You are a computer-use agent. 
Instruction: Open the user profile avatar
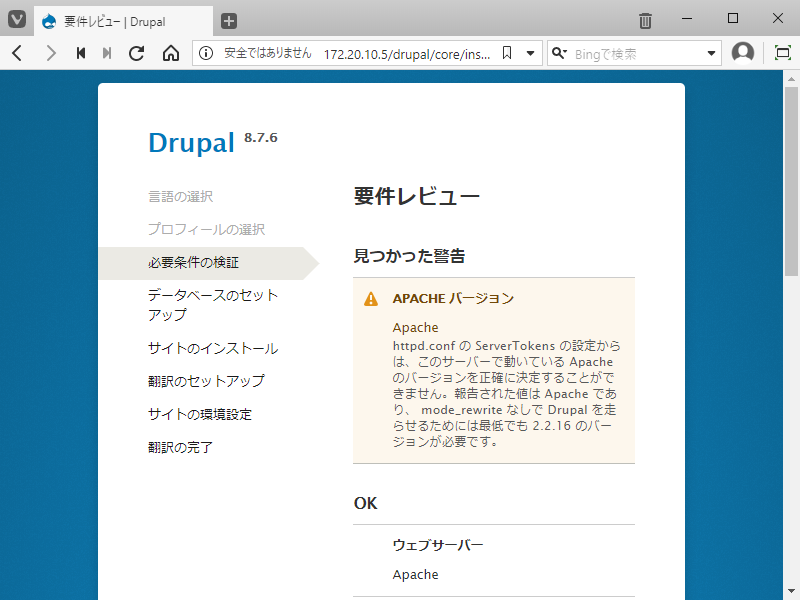pos(743,53)
